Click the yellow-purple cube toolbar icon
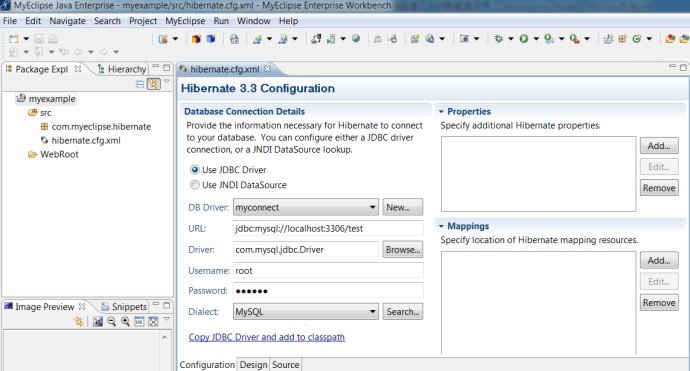The width and height of the screenshot is (690, 371). pos(196,39)
